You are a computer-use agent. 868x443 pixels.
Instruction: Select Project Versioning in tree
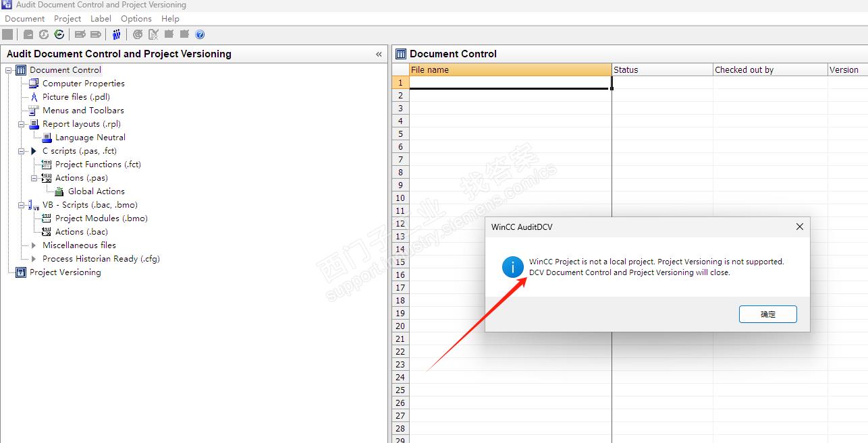coord(65,272)
